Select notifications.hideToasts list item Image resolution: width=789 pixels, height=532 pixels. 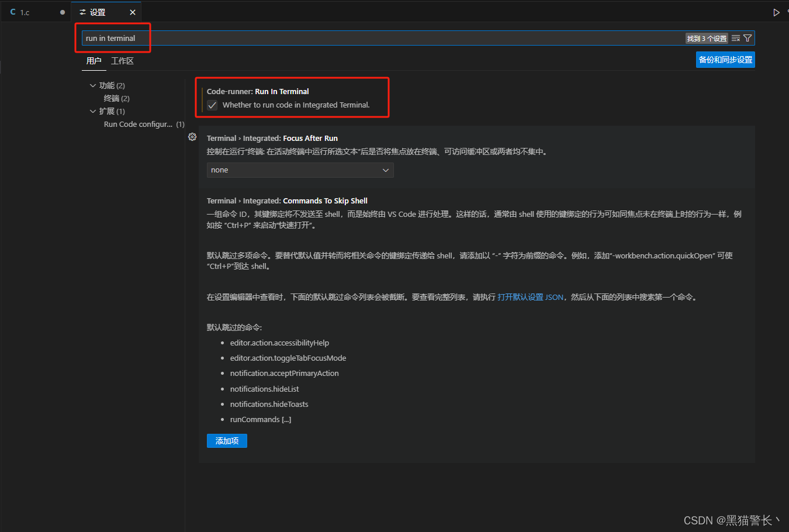pyautogui.click(x=269, y=404)
